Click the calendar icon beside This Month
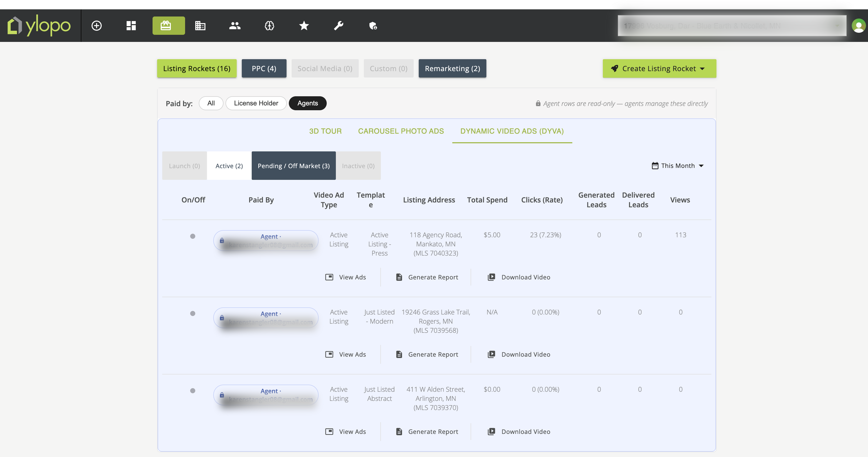The width and height of the screenshot is (868, 457). tap(655, 166)
